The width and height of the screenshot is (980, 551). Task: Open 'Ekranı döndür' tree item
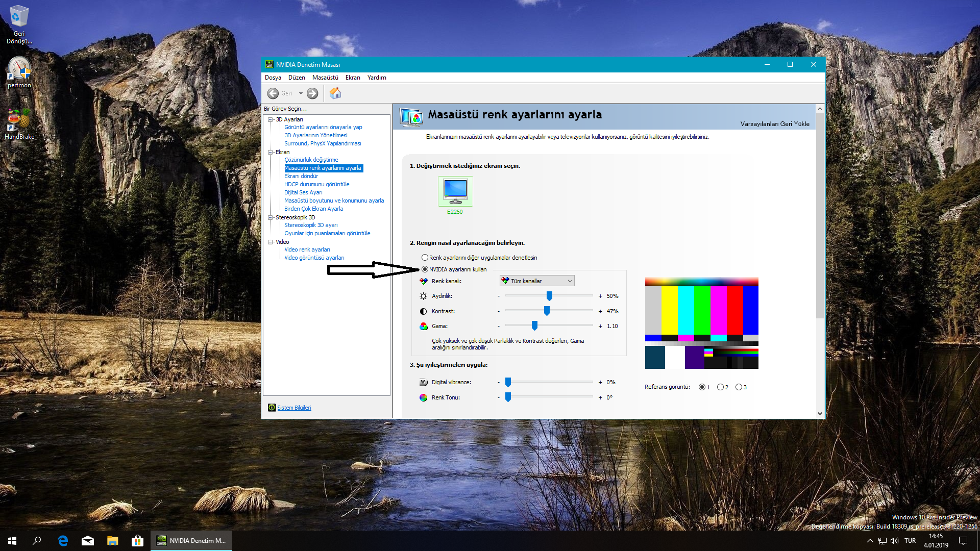(x=301, y=176)
